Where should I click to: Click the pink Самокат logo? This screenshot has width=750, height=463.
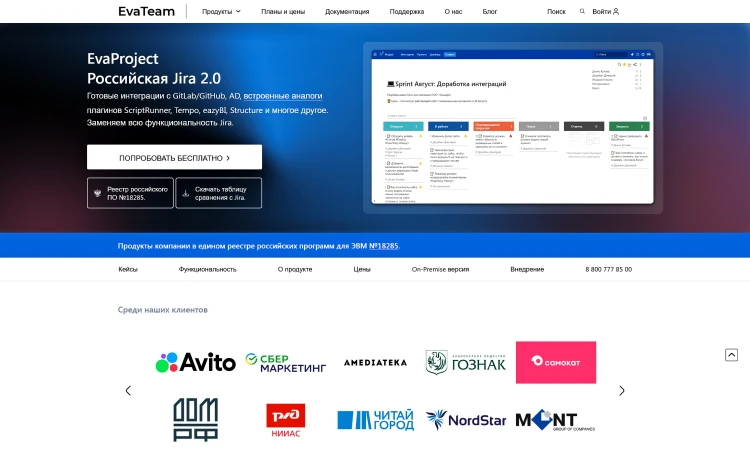[556, 363]
